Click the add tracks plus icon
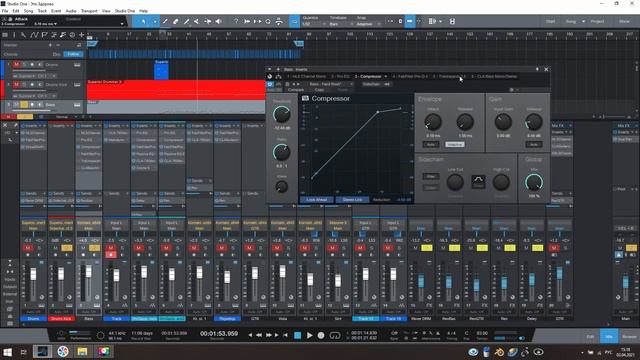The height and width of the screenshot is (360, 640). [82, 35]
